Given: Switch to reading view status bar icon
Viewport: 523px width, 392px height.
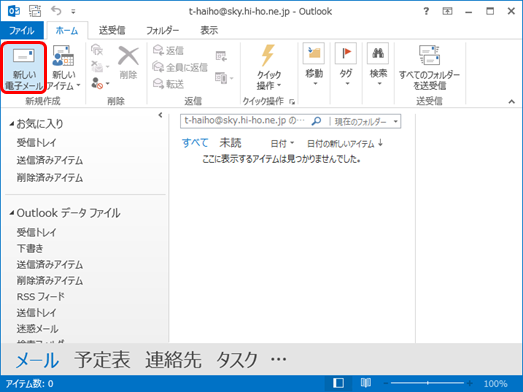Looking at the screenshot, I should pos(366,383).
